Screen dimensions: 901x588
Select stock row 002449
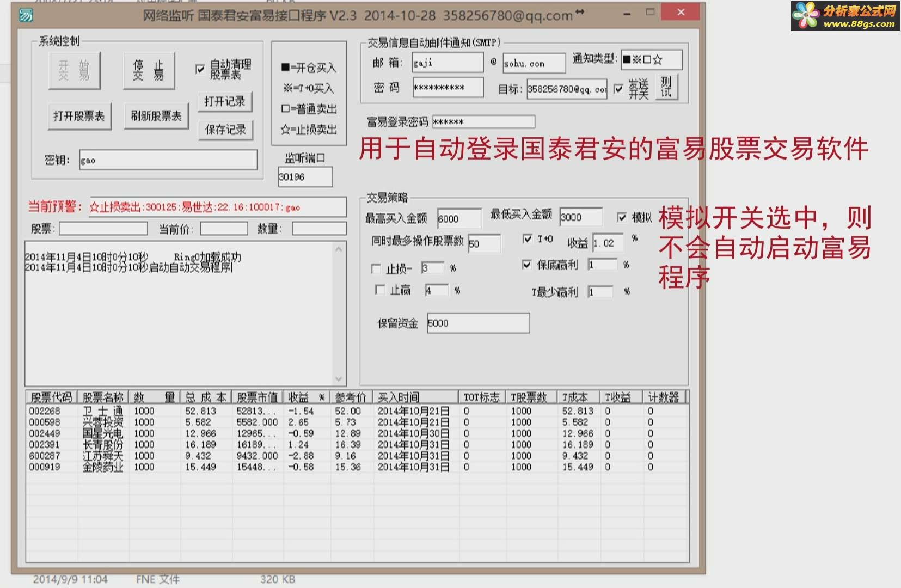[x=357, y=433]
